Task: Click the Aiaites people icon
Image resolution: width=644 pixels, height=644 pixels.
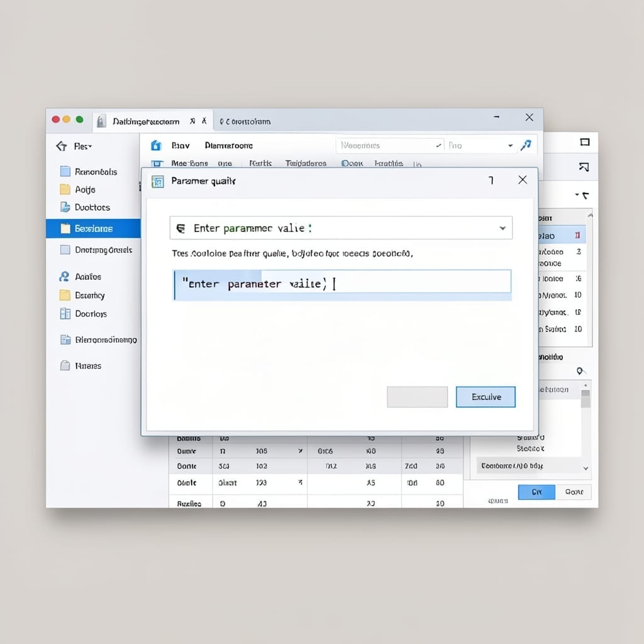Action: (x=64, y=277)
